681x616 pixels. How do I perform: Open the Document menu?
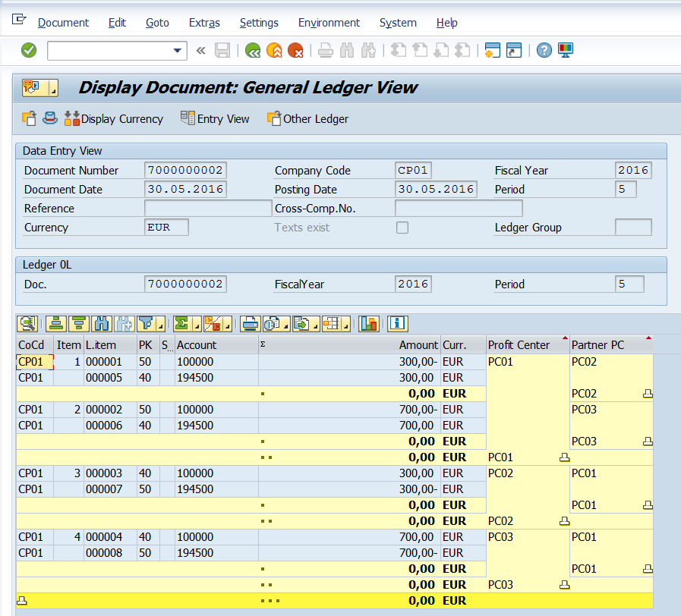point(63,23)
